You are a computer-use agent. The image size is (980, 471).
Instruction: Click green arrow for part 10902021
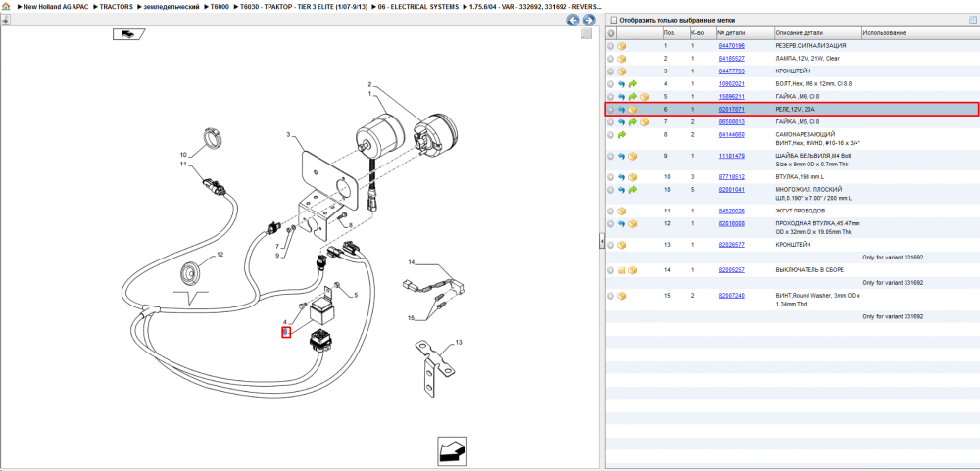point(632,83)
